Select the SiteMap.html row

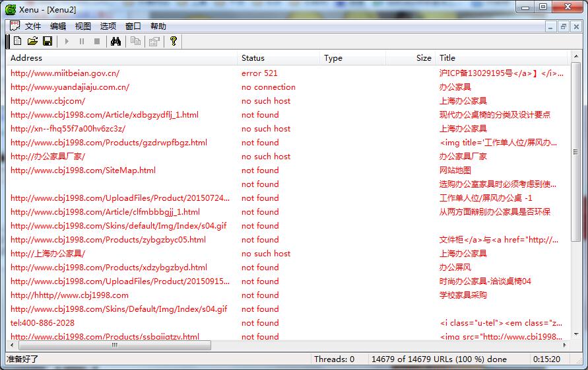[287, 170]
